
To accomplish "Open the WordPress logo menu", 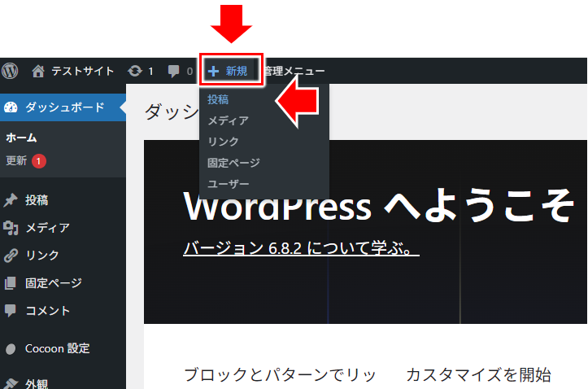I will point(10,71).
